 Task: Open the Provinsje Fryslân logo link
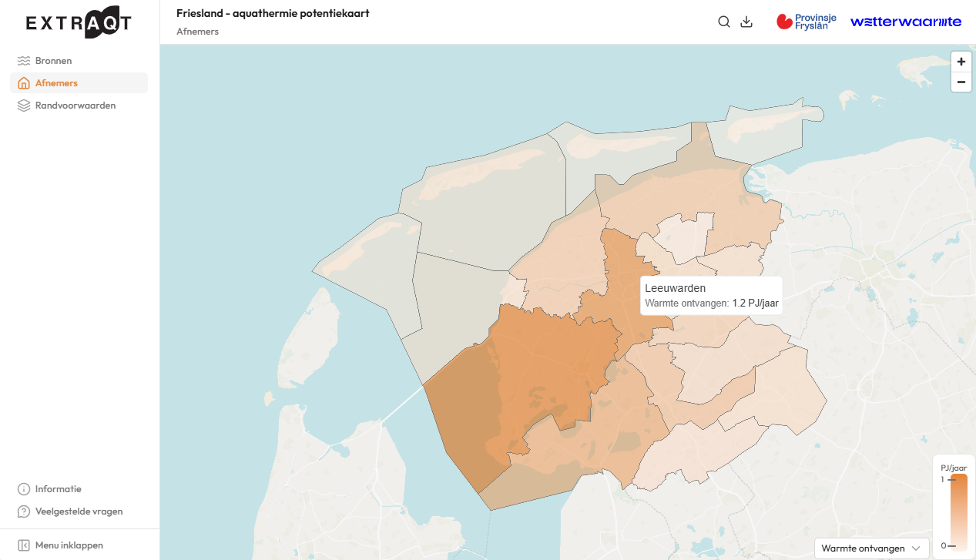[x=807, y=22]
